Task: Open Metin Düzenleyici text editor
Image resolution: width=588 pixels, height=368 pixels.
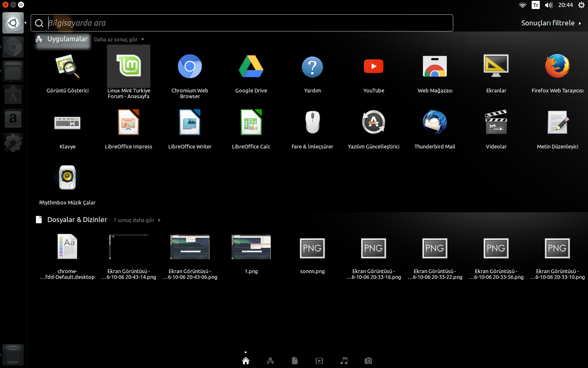Action: coord(557,122)
